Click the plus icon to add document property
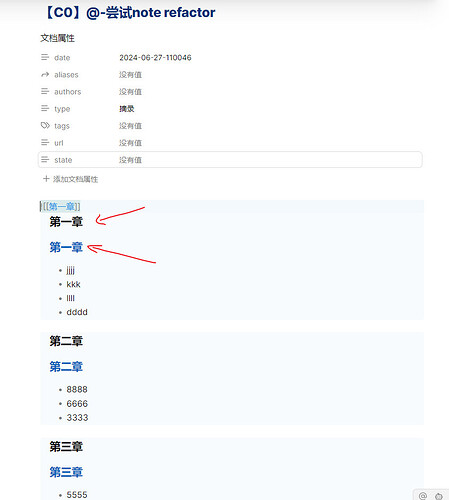Viewport: 449px width, 500px height. point(46,179)
